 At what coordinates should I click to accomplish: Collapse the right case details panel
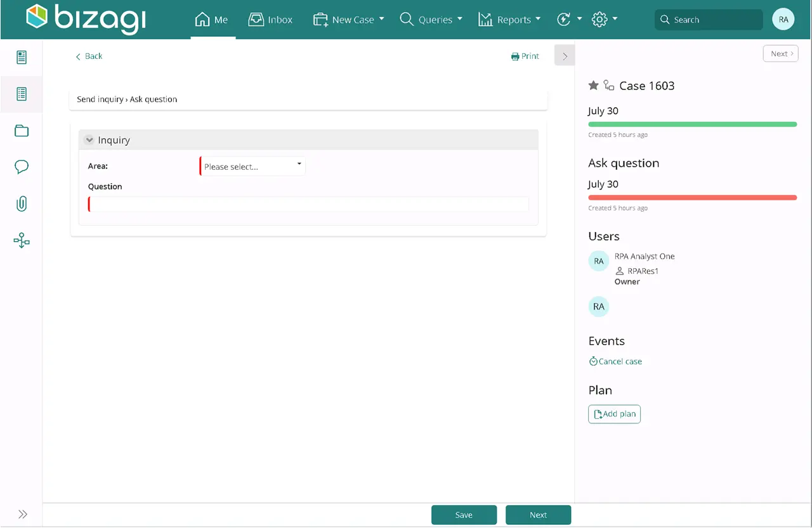pos(565,56)
